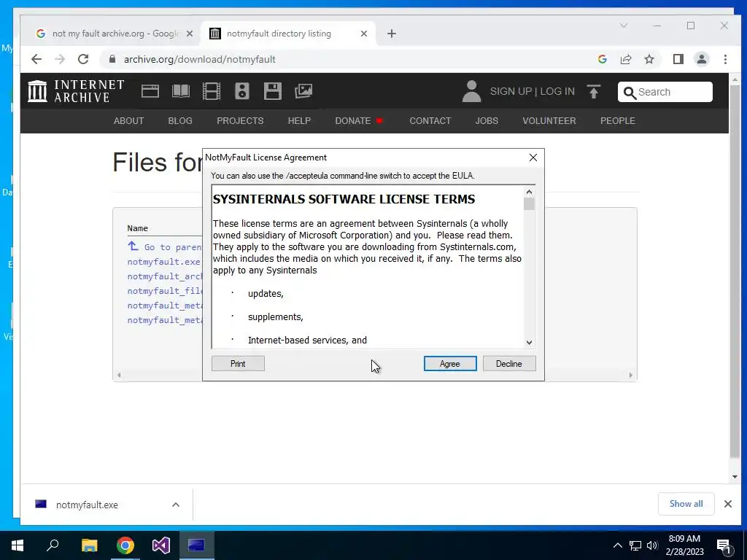Open the PEOPLE menu item

coord(617,121)
